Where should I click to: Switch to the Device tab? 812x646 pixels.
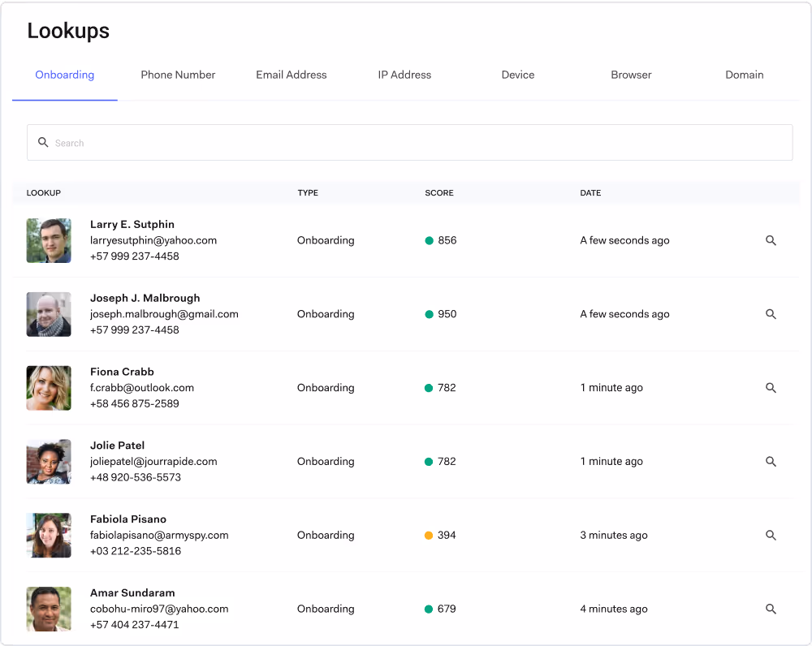(517, 75)
